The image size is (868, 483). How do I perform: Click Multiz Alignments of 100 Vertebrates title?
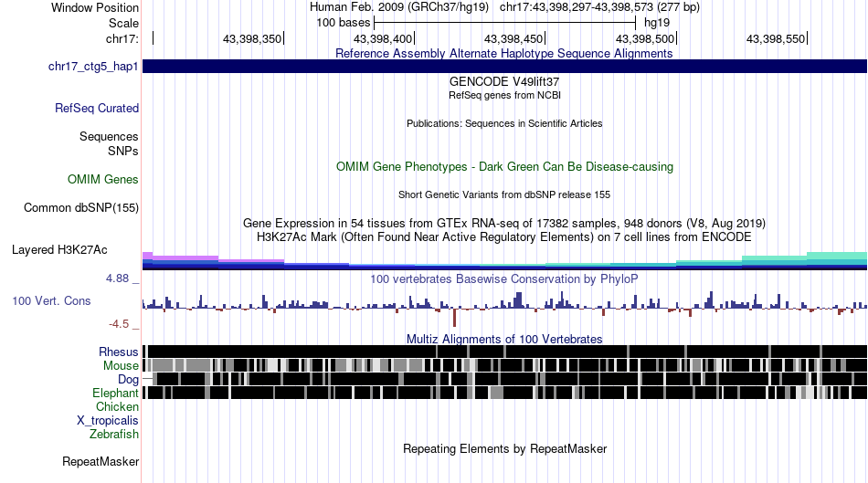(504, 339)
